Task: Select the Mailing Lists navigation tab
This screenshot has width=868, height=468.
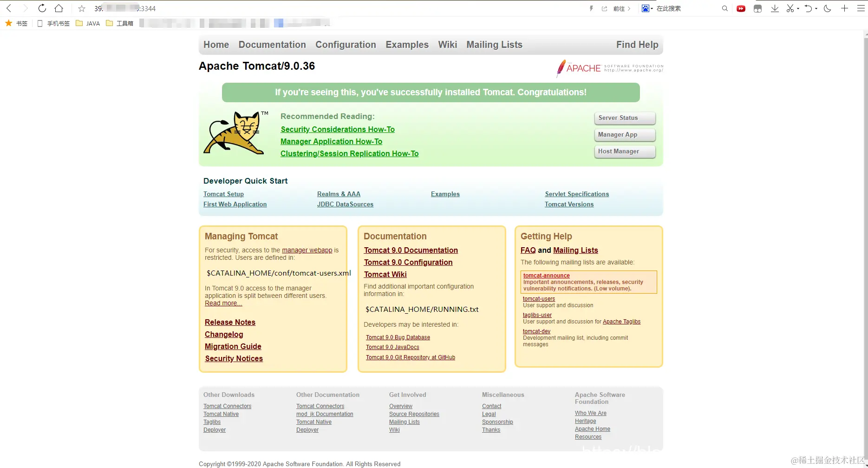Action: pos(495,45)
